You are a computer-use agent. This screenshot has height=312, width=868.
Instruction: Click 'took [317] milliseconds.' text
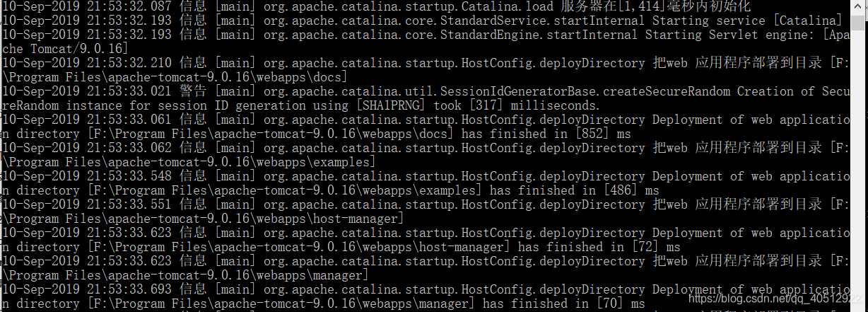(517, 105)
